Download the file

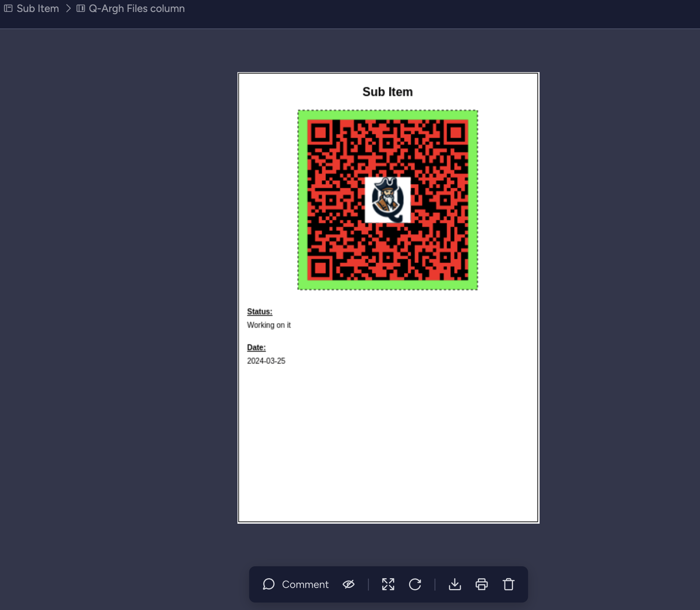click(455, 584)
